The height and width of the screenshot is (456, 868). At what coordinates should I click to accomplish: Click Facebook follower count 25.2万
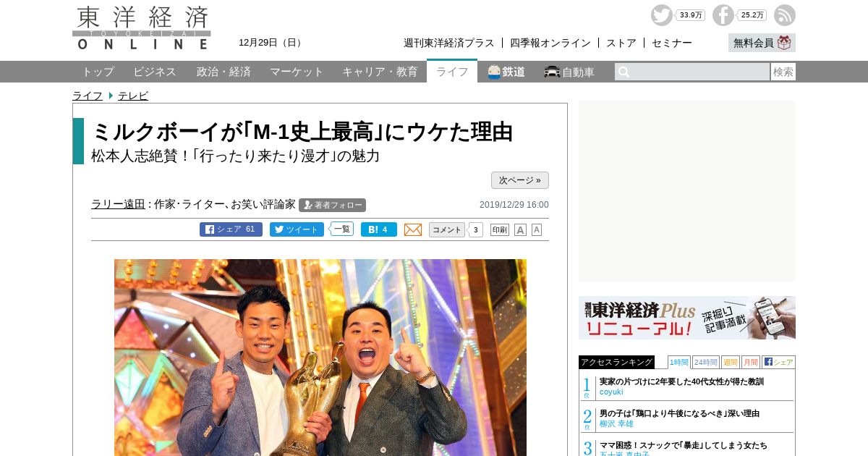752,15
